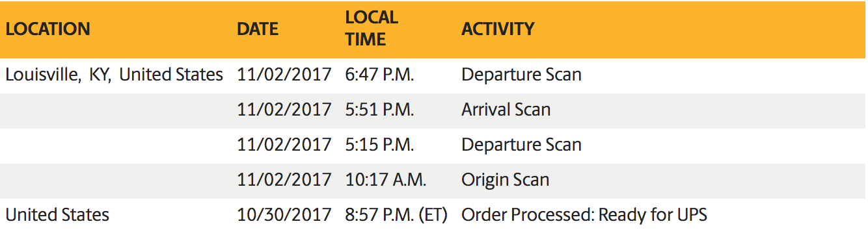
Task: Select Louisville, KY, United States location
Action: (x=115, y=75)
